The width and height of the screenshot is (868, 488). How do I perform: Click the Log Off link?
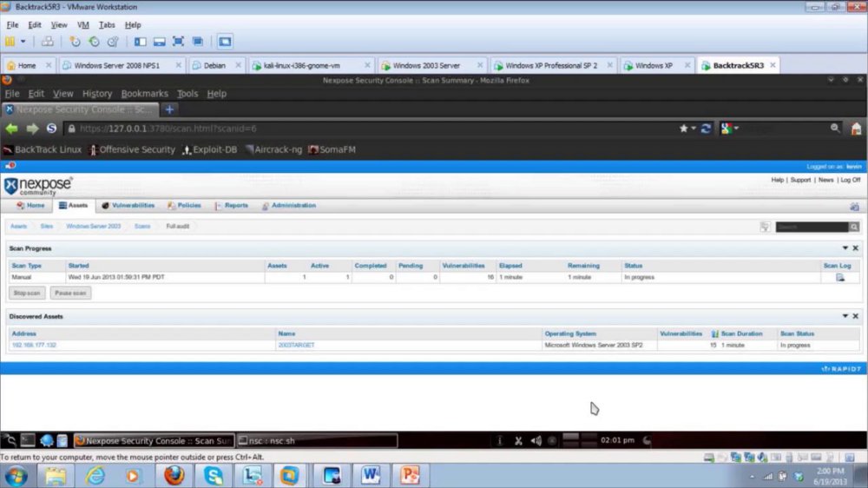851,180
